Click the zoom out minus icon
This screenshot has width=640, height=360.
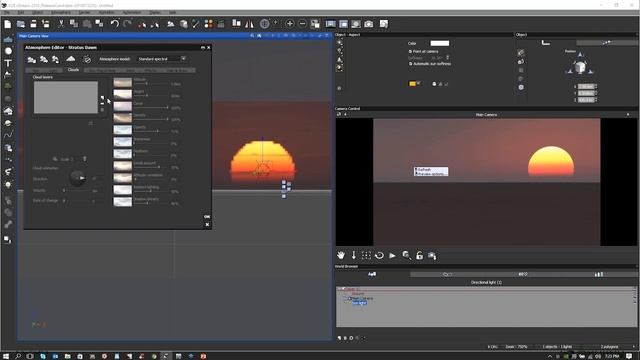[x=302, y=24]
